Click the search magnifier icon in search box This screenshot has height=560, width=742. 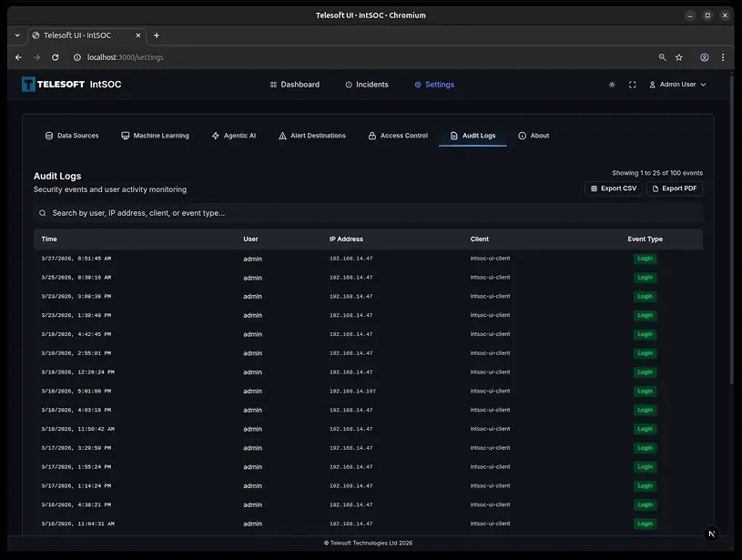tap(43, 213)
